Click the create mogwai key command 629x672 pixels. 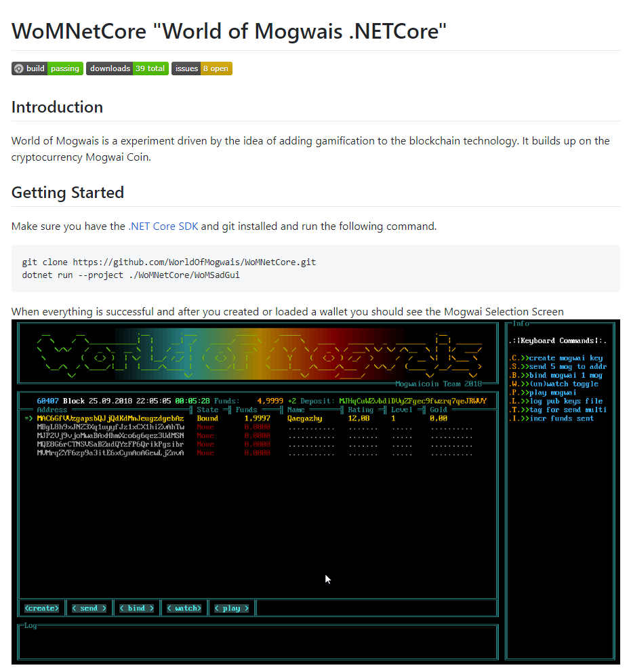pos(556,358)
